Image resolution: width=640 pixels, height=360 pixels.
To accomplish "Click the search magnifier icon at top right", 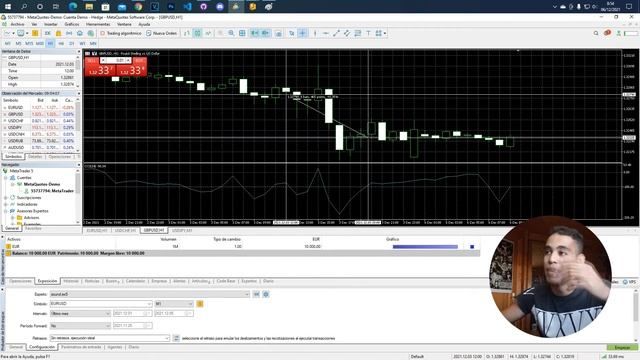I will [x=596, y=33].
